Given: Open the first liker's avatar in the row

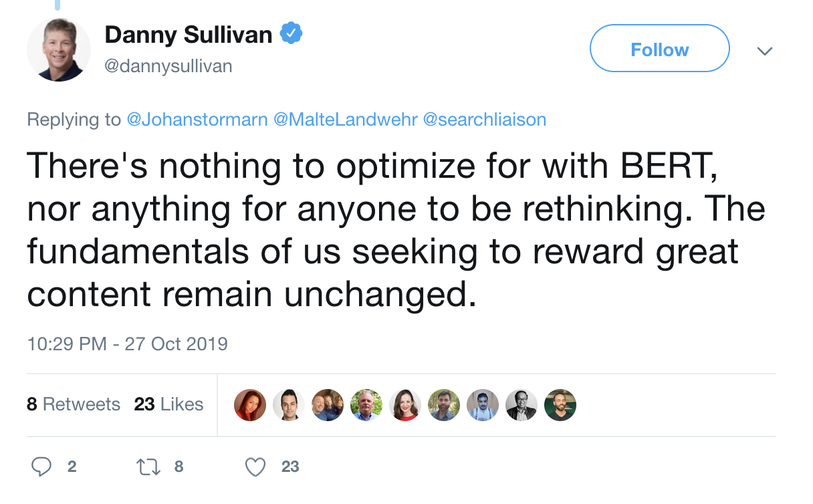Looking at the screenshot, I should coord(250,405).
